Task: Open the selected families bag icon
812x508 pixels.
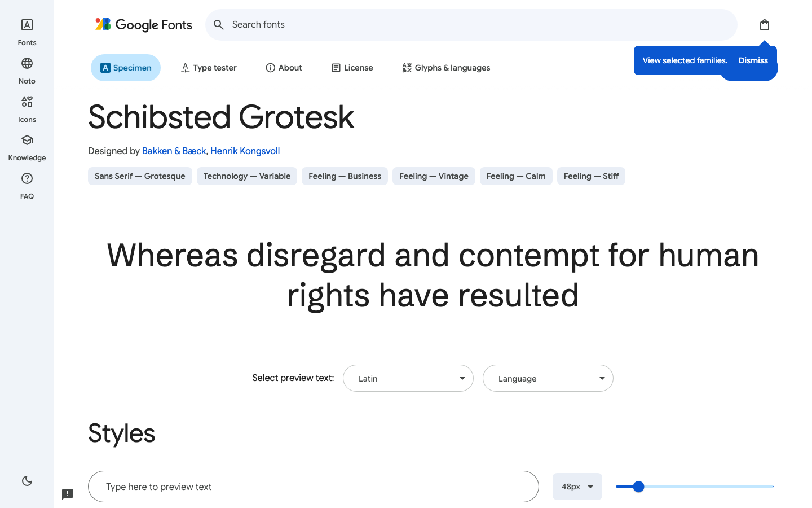Action: [x=764, y=24]
